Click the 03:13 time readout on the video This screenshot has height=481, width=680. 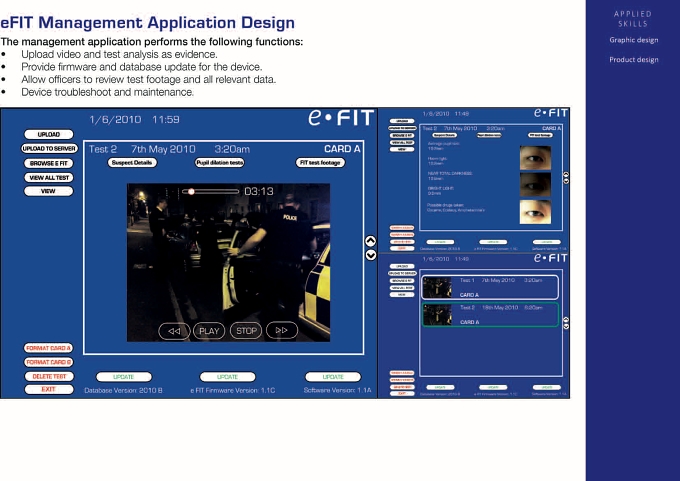pyautogui.click(x=258, y=191)
